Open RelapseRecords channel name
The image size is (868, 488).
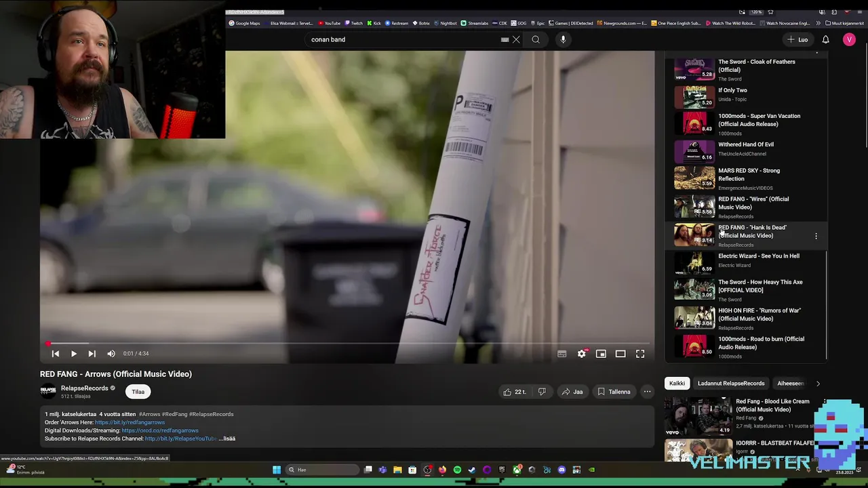tap(85, 388)
